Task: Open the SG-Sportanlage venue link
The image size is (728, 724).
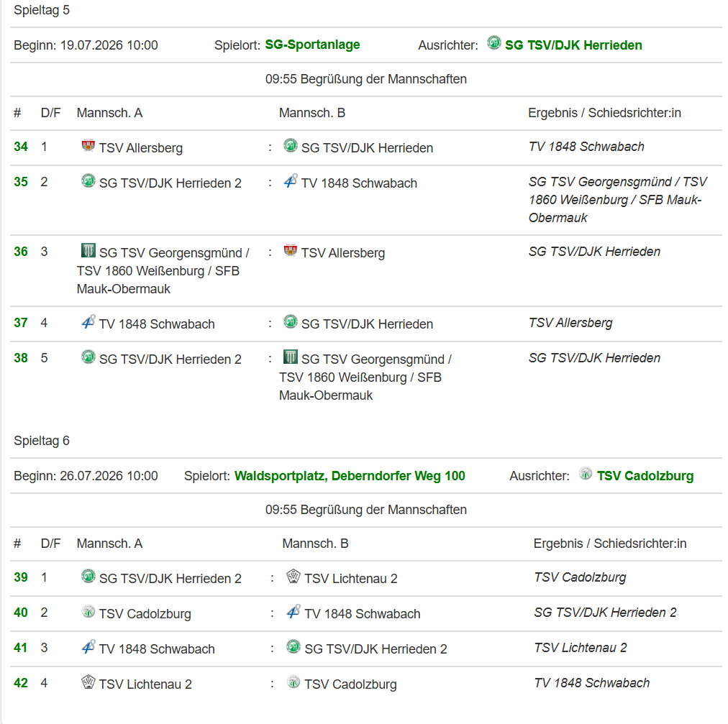Action: [x=312, y=45]
